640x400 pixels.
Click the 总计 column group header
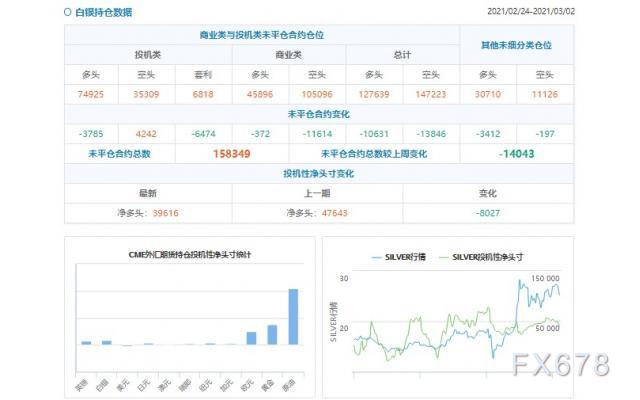tap(402, 55)
